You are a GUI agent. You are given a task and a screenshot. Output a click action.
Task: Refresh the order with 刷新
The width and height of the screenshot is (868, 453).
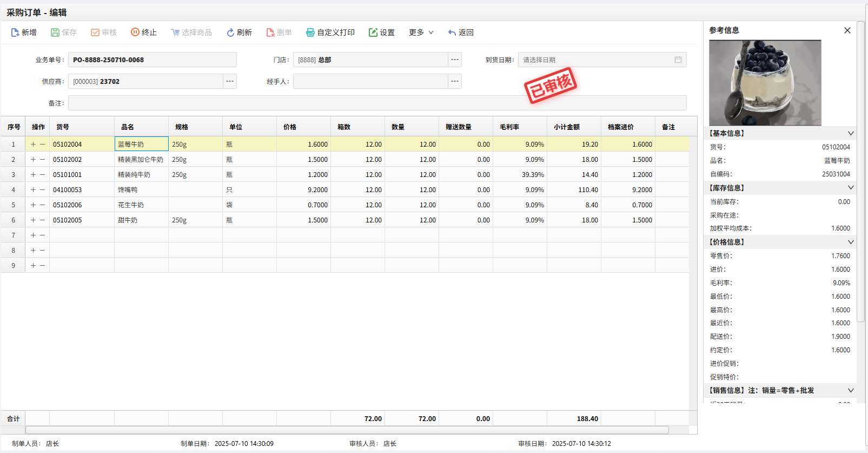click(239, 32)
